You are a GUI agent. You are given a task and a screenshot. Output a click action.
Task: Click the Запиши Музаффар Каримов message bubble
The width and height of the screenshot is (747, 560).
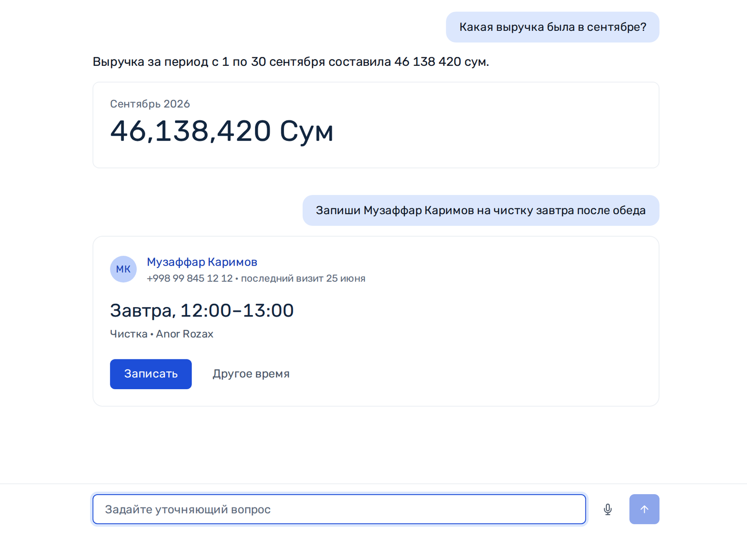pyautogui.click(x=480, y=210)
